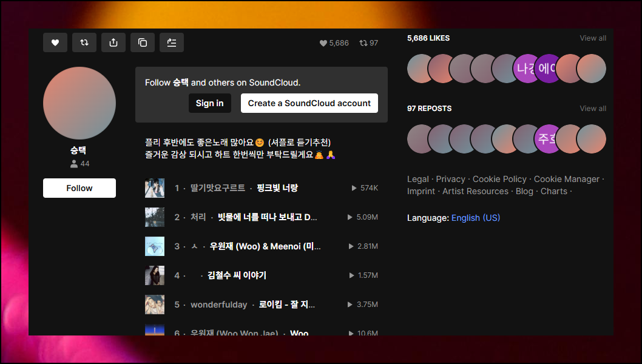
Task: Open artist 딸기맛요구르트
Action: (x=218, y=188)
